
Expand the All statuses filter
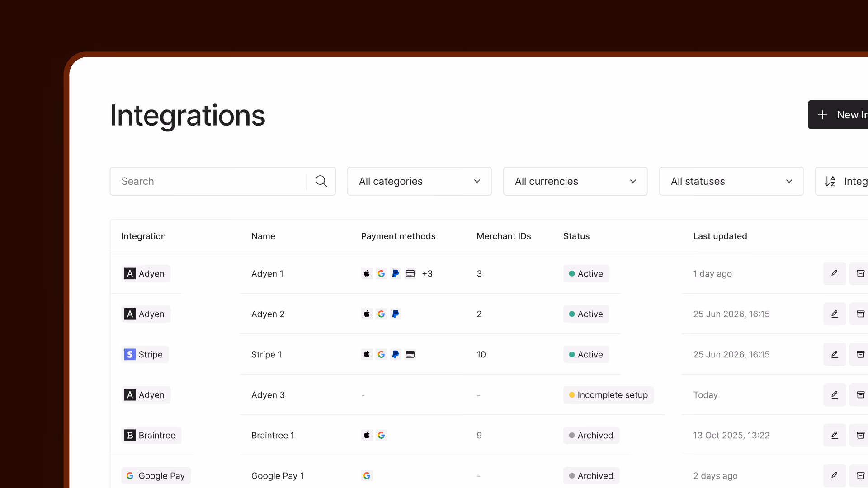click(731, 181)
